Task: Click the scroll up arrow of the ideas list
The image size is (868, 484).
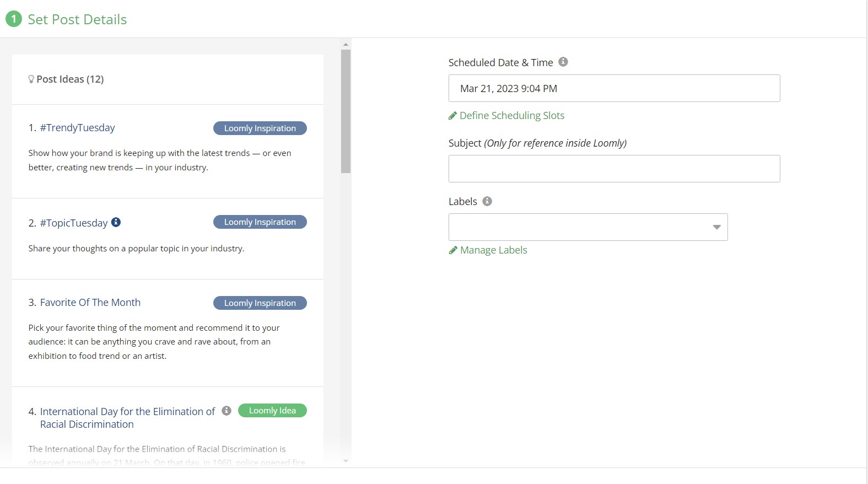Action: [346, 44]
